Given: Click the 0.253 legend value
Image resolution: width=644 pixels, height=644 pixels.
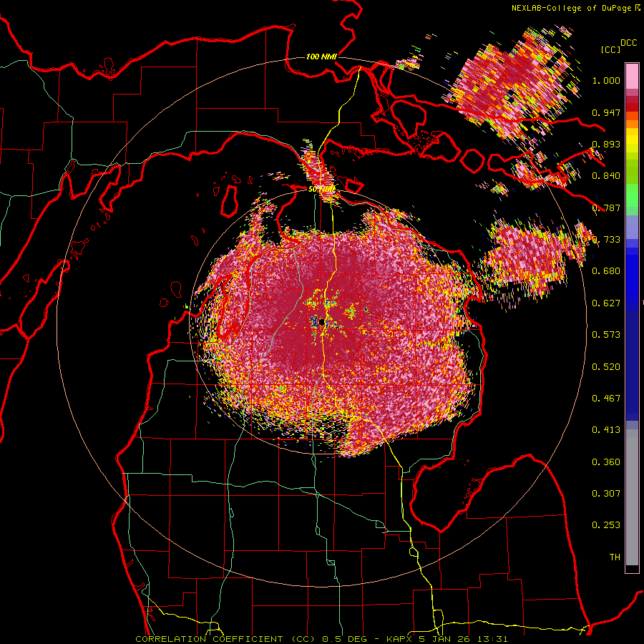Looking at the screenshot, I should (606, 525).
